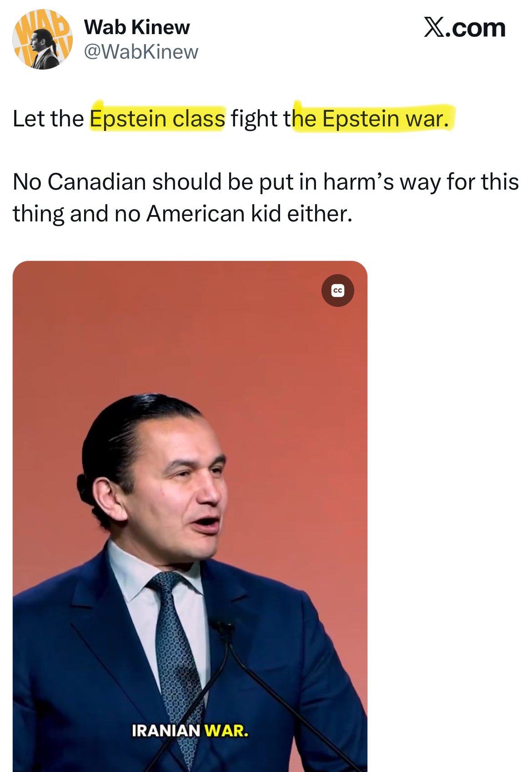Open Wab Kinew's profile avatar
The width and height of the screenshot is (532, 772).
coord(42,40)
